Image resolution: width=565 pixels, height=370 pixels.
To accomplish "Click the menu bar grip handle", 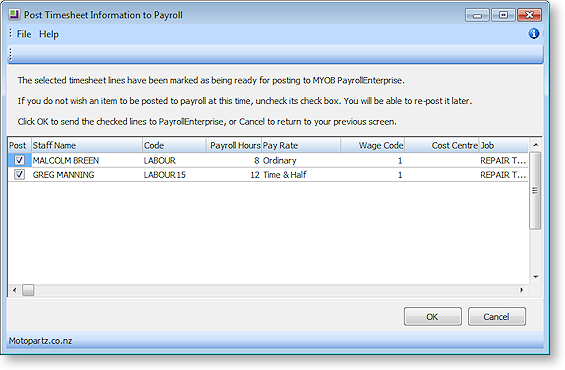I will [x=10, y=34].
